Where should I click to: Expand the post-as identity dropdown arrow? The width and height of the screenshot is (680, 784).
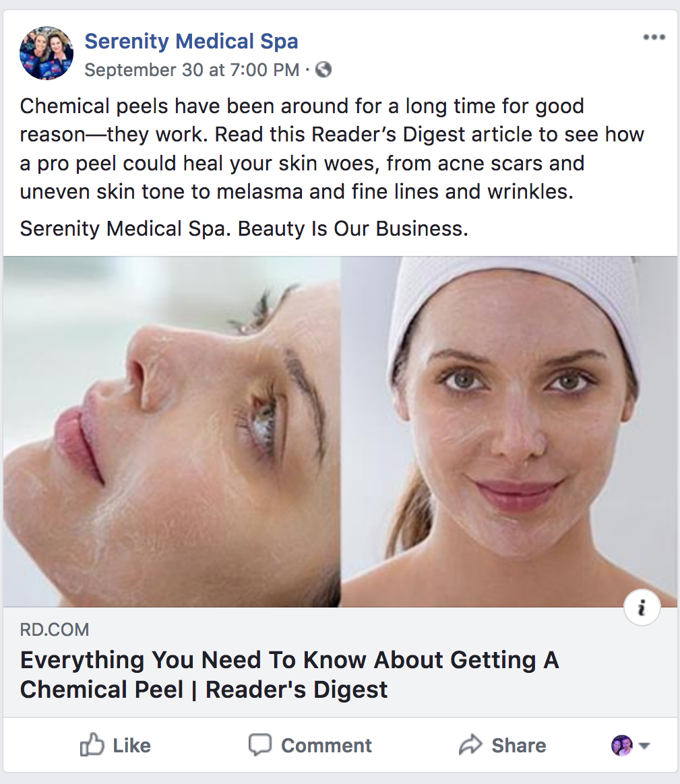(x=644, y=746)
